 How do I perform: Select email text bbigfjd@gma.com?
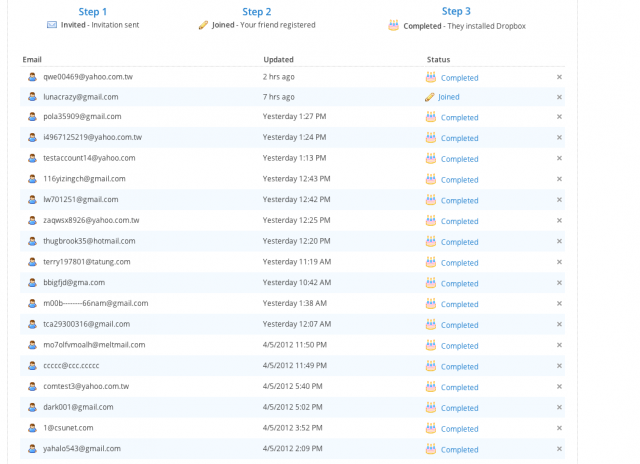pos(74,282)
